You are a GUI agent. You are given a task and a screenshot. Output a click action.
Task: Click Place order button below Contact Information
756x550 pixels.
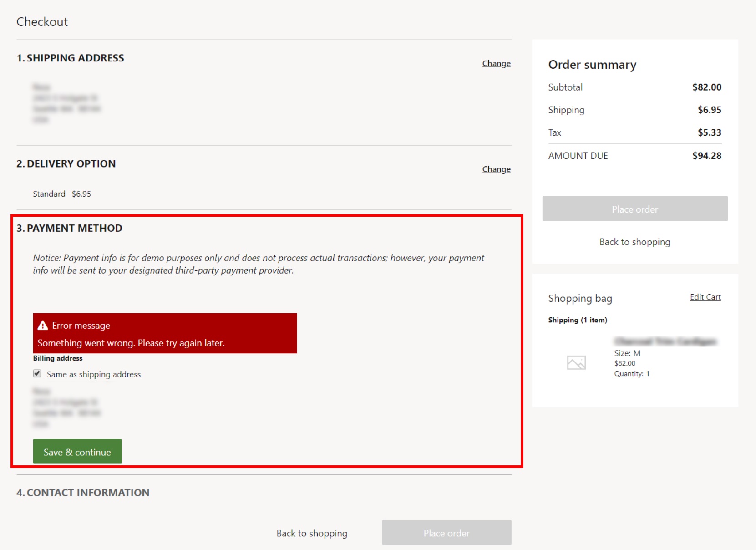[446, 533]
